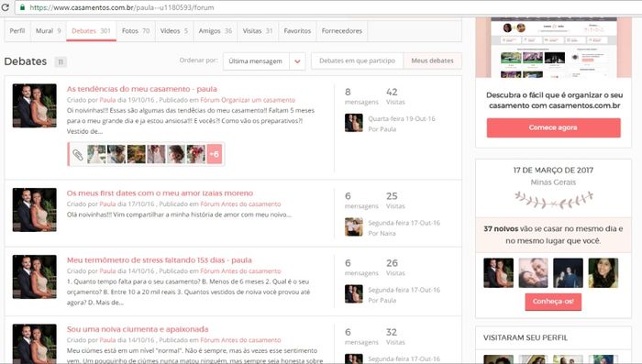Image resolution: width=642 pixels, height=364 pixels.
Task: Click the paperclip attachment icon
Action: click(x=77, y=154)
